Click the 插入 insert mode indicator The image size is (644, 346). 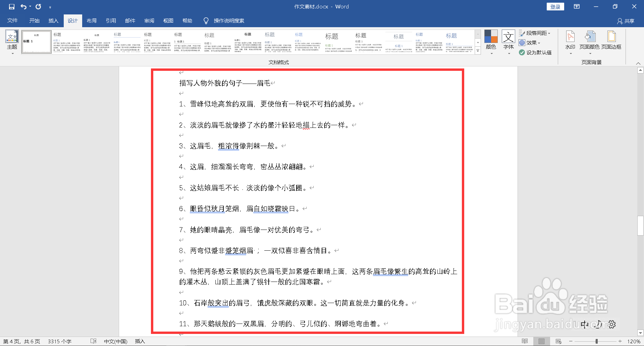140,341
